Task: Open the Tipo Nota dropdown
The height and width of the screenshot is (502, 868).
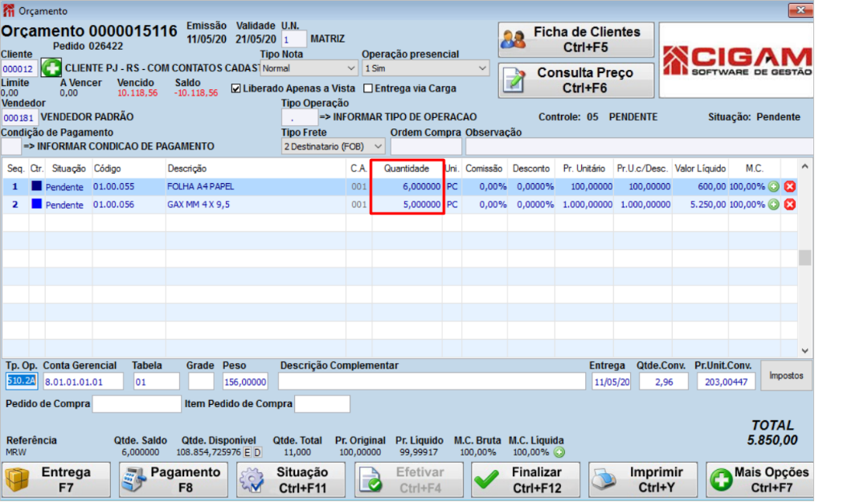Action: point(309,68)
